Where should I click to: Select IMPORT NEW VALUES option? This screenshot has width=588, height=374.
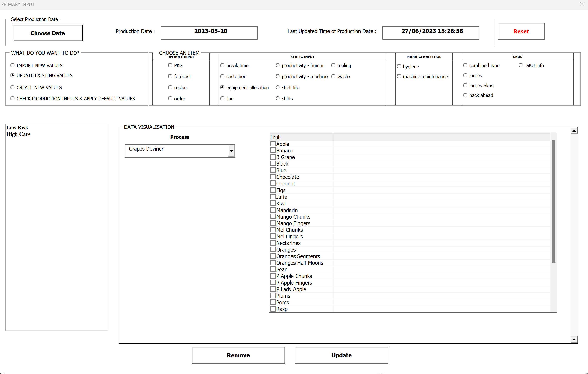(x=12, y=65)
